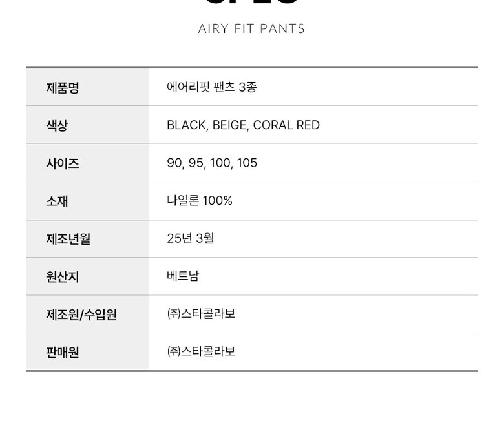Click the size 105 value

[247, 163]
